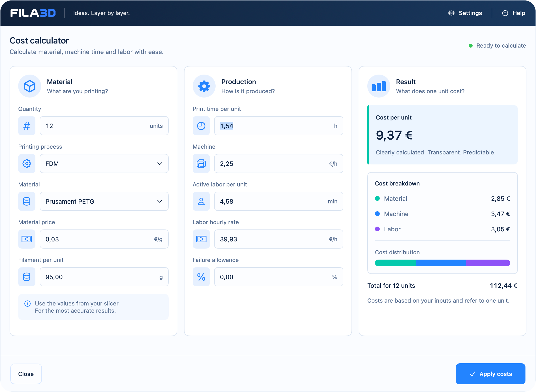The image size is (536, 392).
Task: Click the FILA3D logo
Action: tap(33, 13)
